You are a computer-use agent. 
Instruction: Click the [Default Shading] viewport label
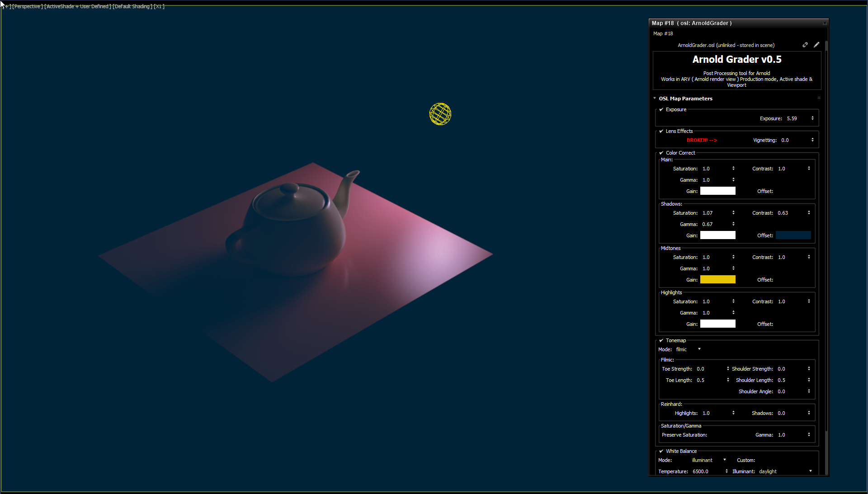133,6
